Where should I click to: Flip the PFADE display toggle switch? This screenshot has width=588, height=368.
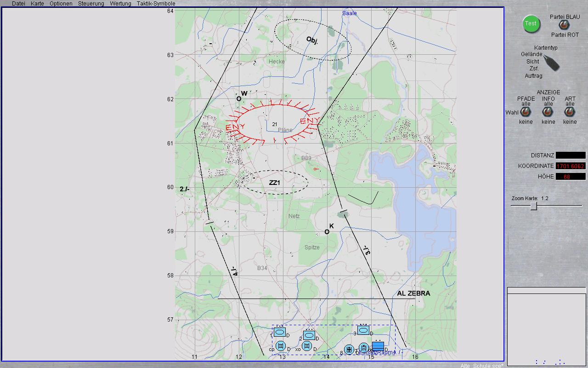point(526,112)
